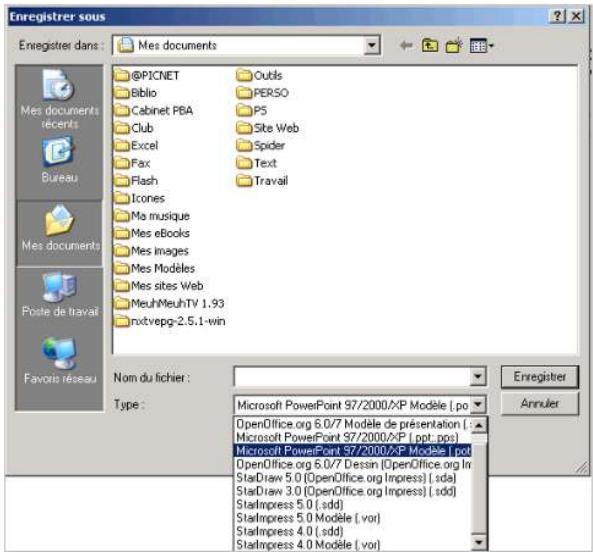Select the Text folder
The height and width of the screenshot is (553, 593).
tap(256, 163)
